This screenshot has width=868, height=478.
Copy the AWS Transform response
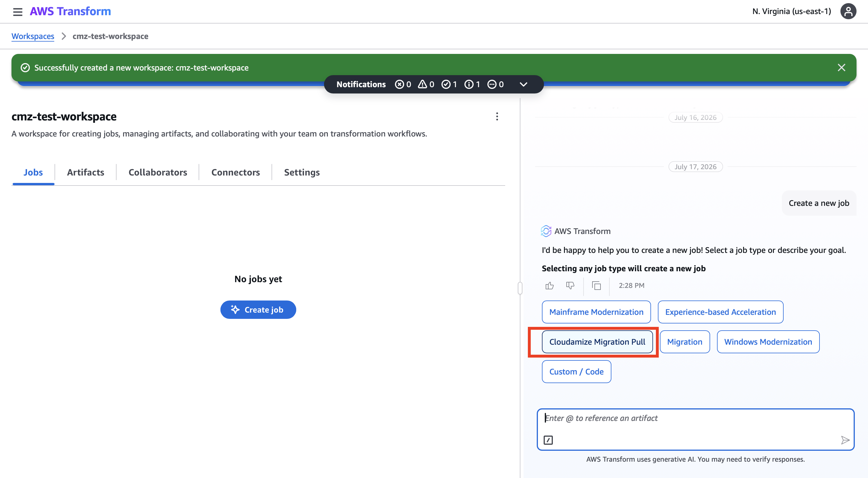[x=596, y=286]
